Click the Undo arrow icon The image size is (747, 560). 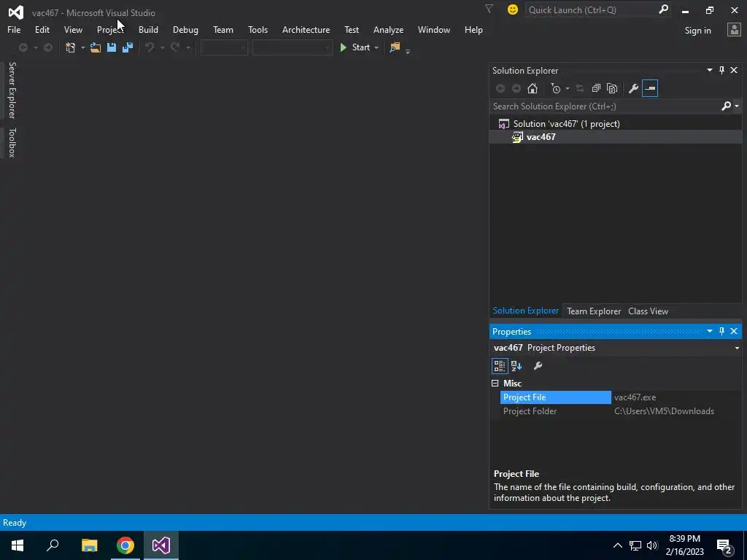(150, 47)
